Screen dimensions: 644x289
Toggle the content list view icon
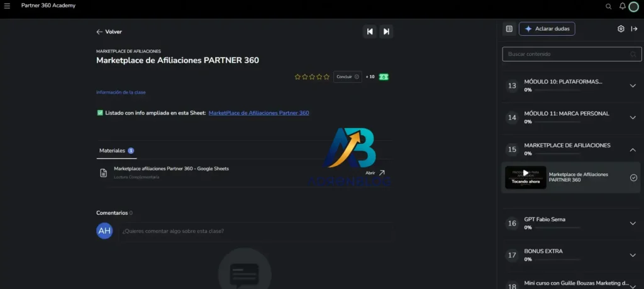coord(509,29)
